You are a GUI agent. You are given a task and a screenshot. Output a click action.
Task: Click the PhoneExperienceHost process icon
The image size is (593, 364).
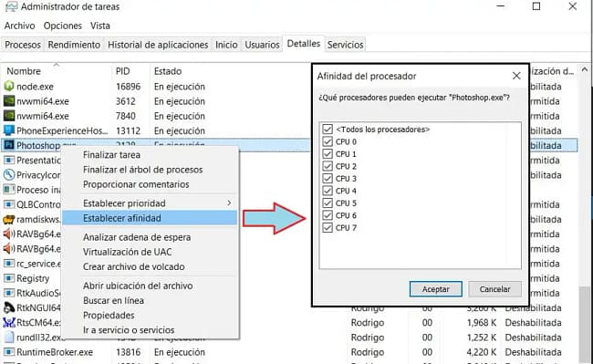(x=9, y=130)
